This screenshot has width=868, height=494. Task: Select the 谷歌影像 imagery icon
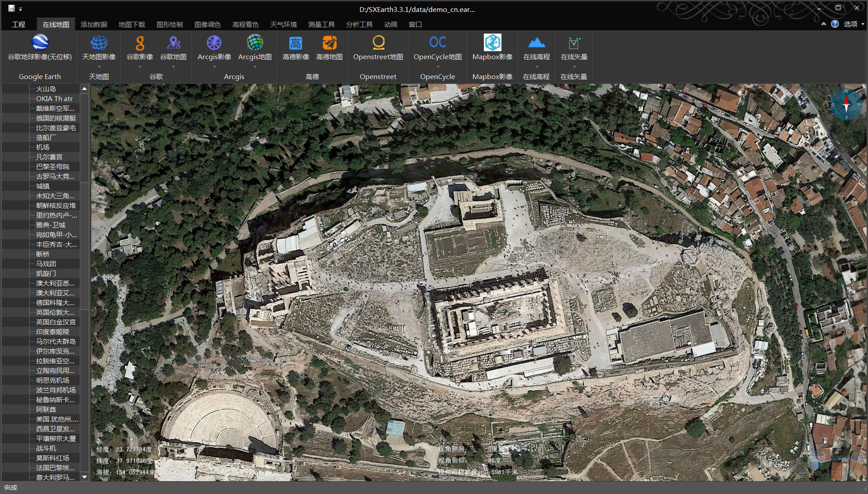coord(140,43)
